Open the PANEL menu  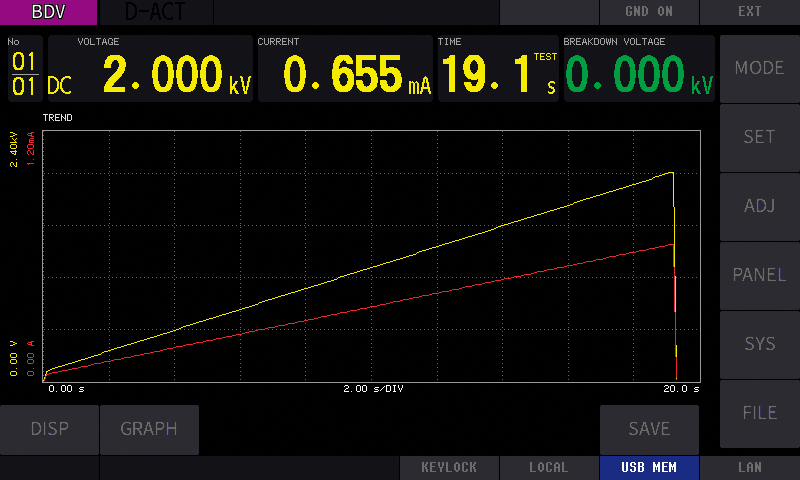pos(759,275)
